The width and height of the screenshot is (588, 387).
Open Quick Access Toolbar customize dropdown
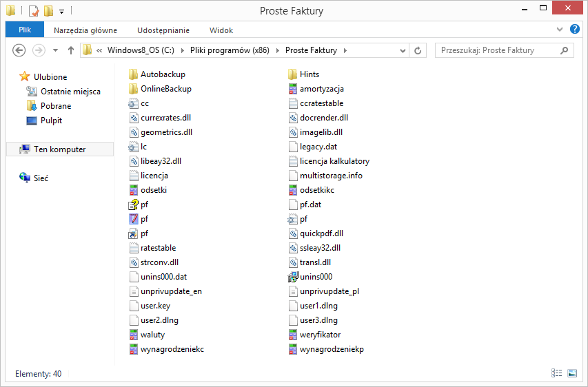coord(61,11)
